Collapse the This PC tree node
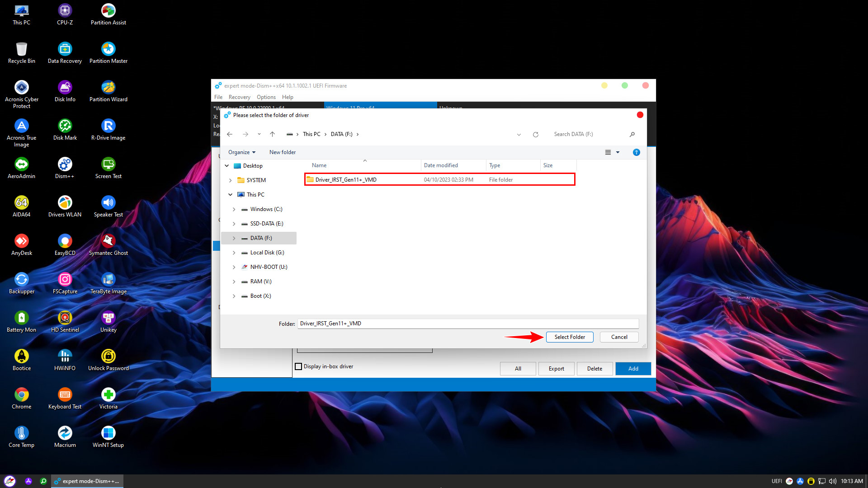This screenshot has height=488, width=868. click(230, 195)
